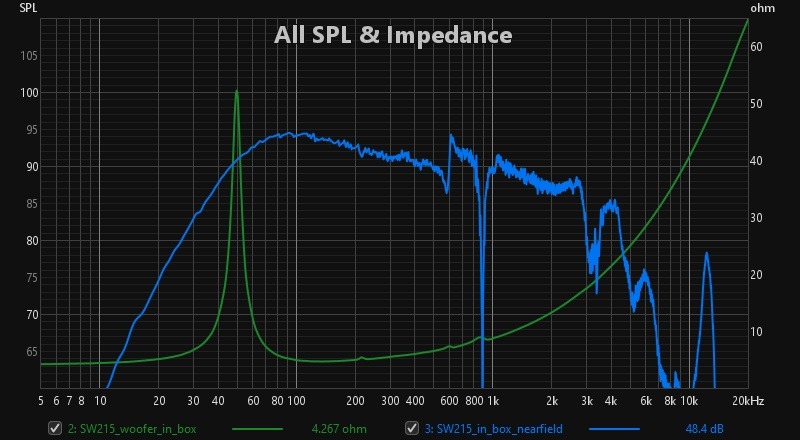Click the blue SW215_in_box_nearfield line sample
Viewport: 800px width, 440px height.
tap(614, 429)
